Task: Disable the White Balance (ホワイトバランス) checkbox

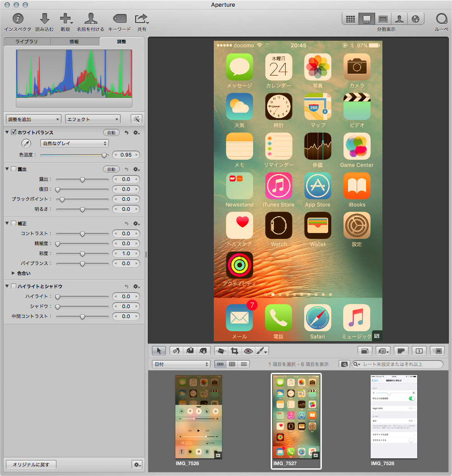Action: tap(14, 133)
